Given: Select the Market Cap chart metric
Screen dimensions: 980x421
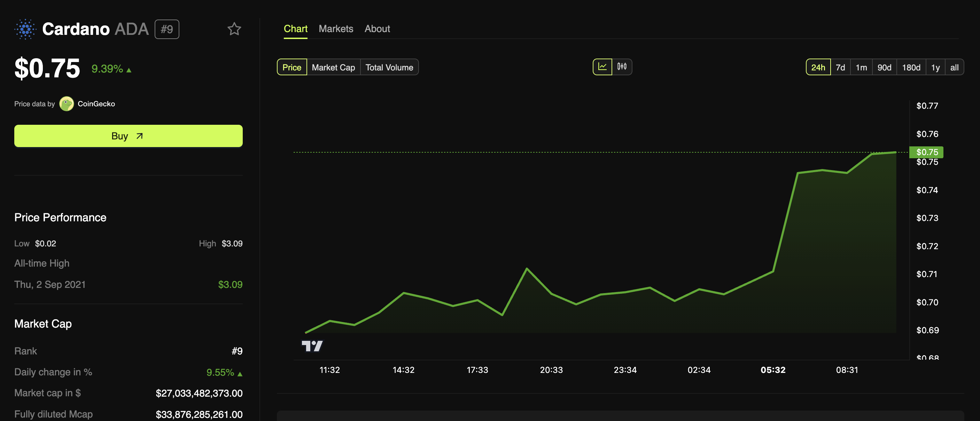Looking at the screenshot, I should 333,67.
